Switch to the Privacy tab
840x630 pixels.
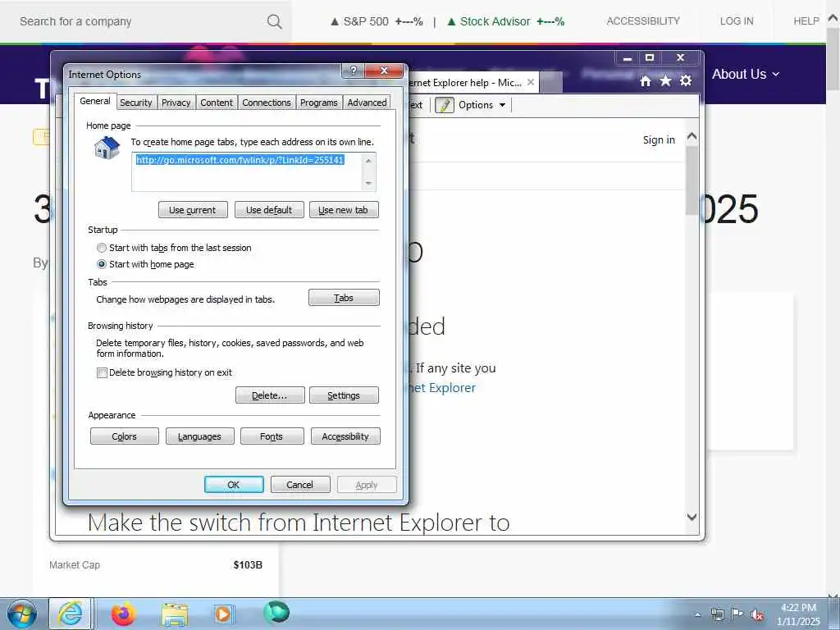[x=176, y=103]
